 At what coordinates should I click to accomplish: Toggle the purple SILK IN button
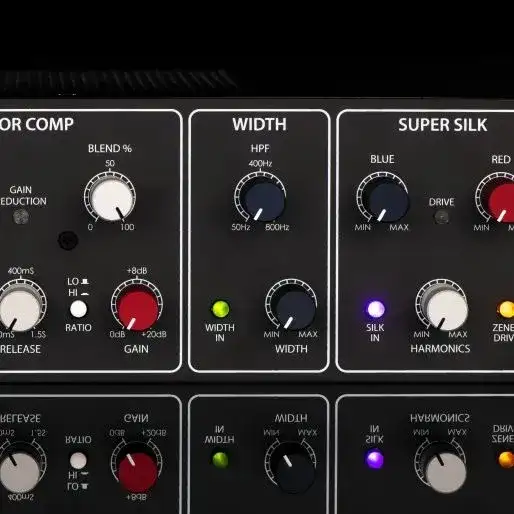click(376, 309)
